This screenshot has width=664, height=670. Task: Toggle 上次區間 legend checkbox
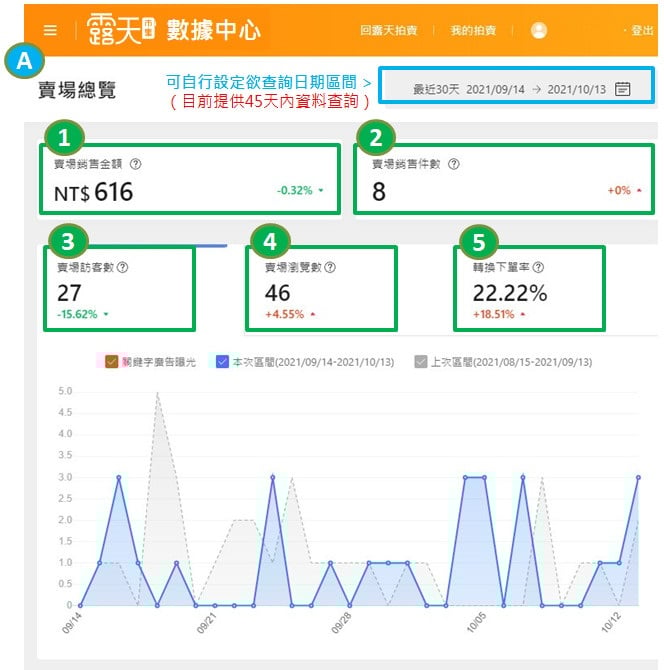pyautogui.click(x=420, y=361)
